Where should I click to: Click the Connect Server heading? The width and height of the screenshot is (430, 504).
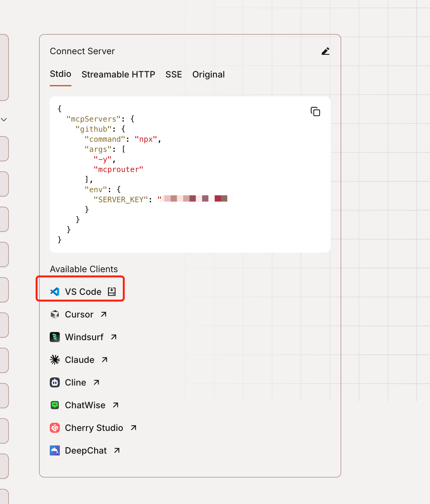point(82,51)
